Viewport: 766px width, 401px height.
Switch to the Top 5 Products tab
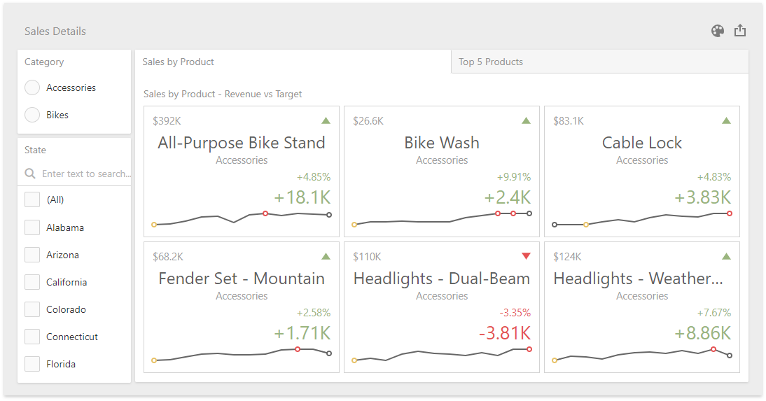490,62
